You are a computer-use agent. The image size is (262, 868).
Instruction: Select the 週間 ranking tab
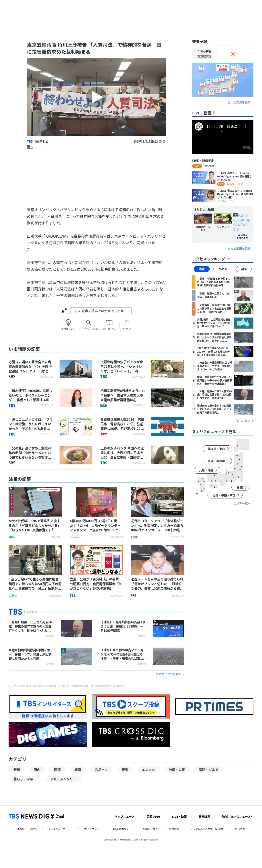click(243, 269)
